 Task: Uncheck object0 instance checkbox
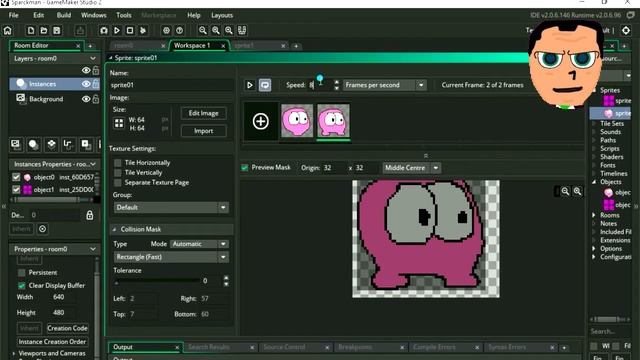[x=16, y=177]
